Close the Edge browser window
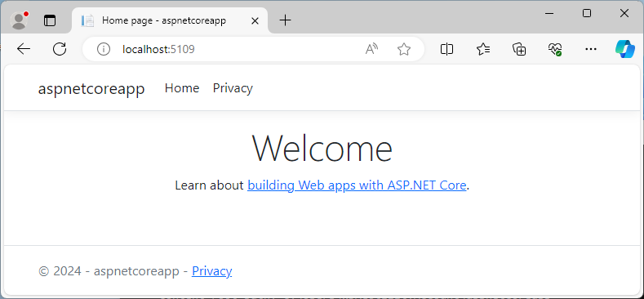The width and height of the screenshot is (644, 299). (624, 13)
